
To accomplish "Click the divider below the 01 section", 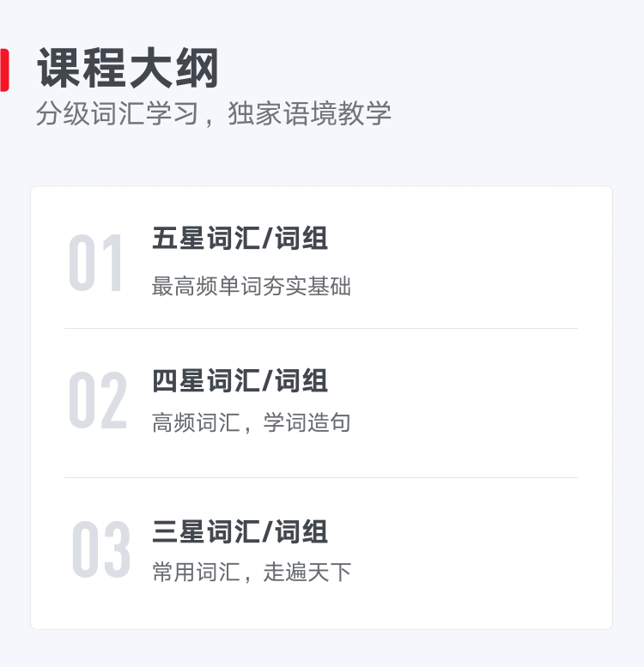I will pos(321,329).
